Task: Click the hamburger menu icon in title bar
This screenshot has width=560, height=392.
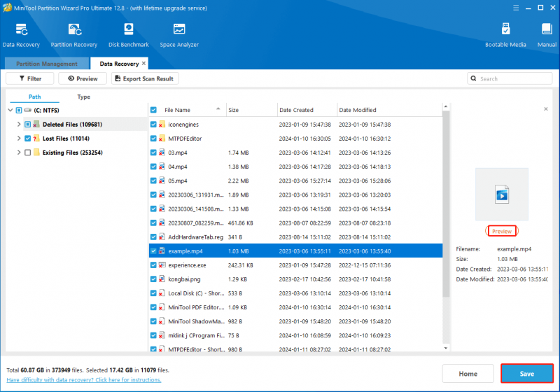Action: [516, 8]
